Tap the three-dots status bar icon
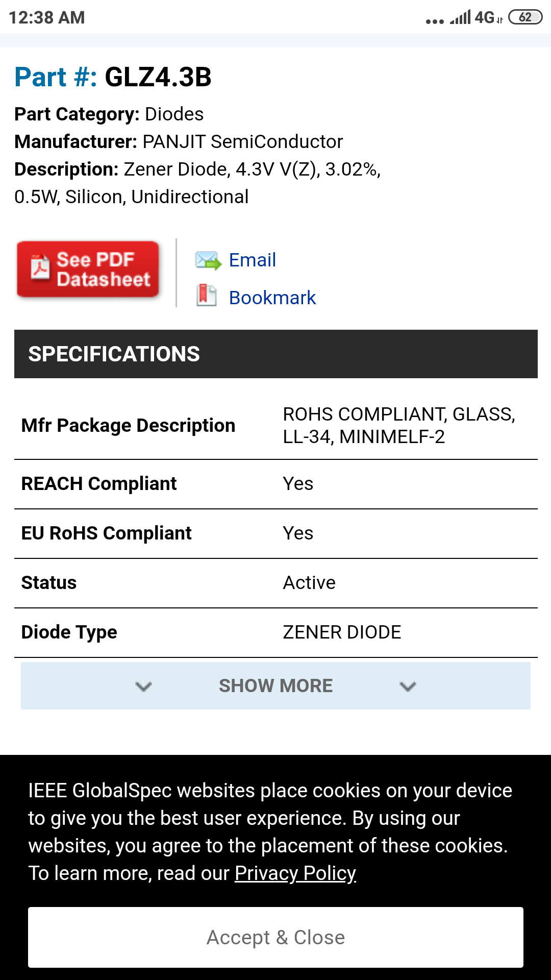The height and width of the screenshot is (980, 551). [435, 21]
